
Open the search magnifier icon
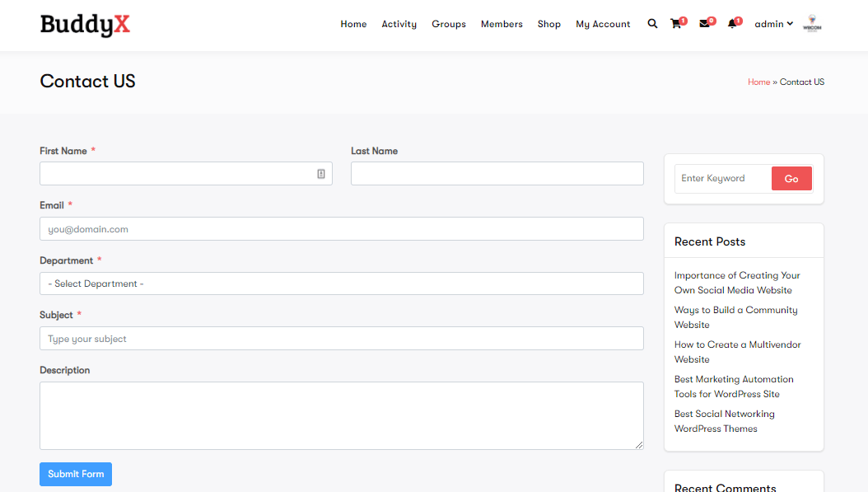(x=652, y=24)
